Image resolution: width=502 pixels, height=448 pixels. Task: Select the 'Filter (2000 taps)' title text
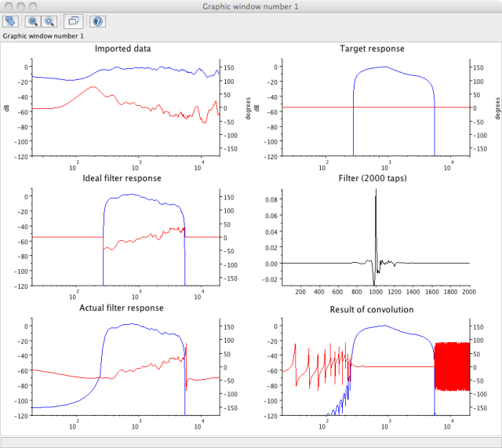tap(373, 178)
